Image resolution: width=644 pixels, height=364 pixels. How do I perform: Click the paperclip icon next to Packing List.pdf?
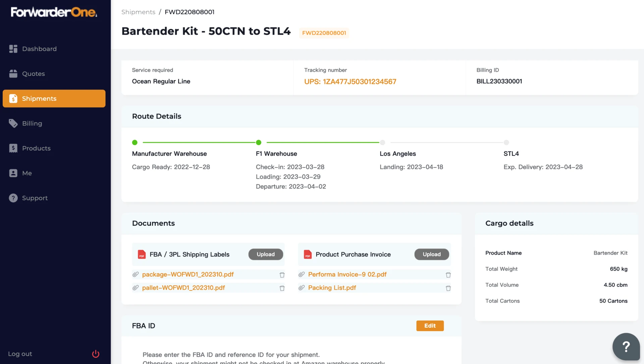click(302, 288)
